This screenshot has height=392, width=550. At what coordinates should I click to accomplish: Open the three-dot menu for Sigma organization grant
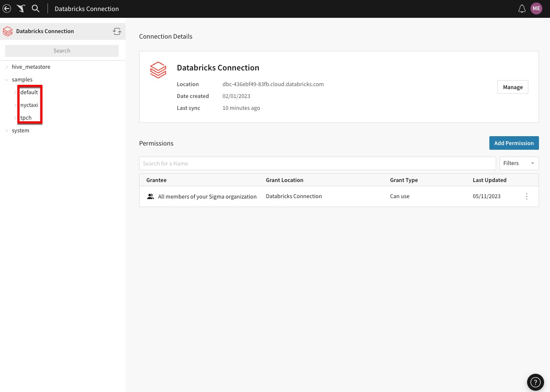(x=527, y=196)
